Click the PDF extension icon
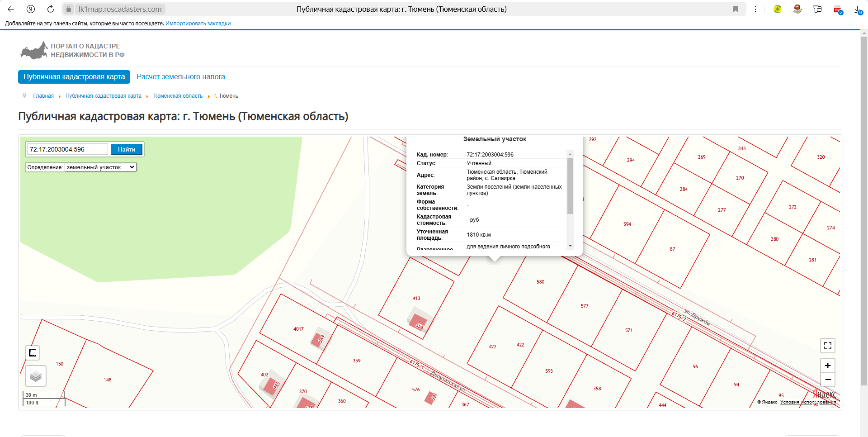Image resolution: width=868 pixels, height=437 pixels. tap(837, 9)
